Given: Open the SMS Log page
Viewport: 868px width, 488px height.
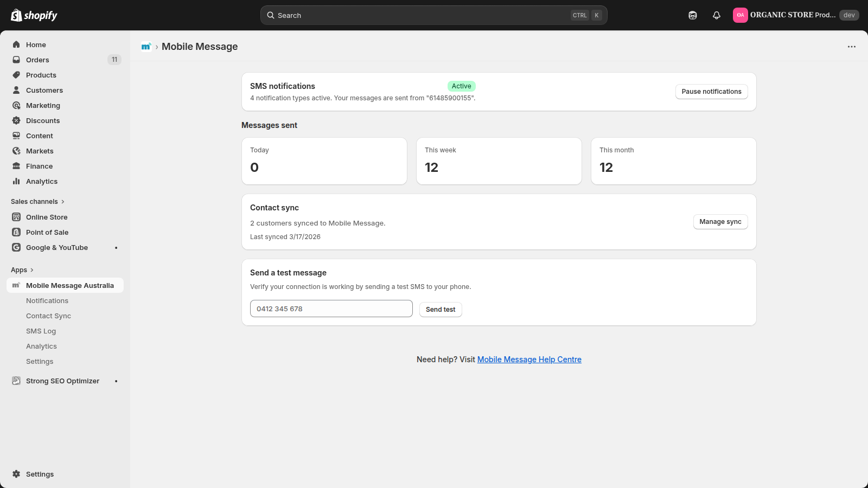Looking at the screenshot, I should [x=41, y=331].
